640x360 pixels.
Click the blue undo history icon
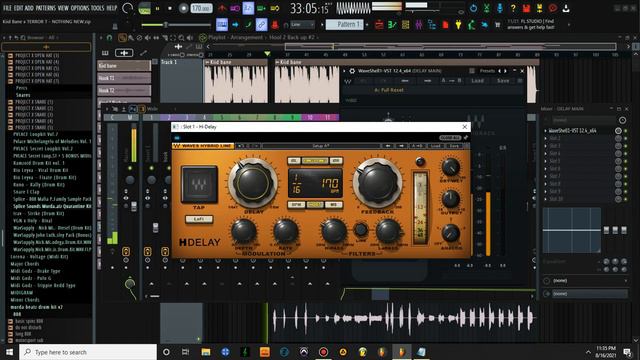point(473,8)
